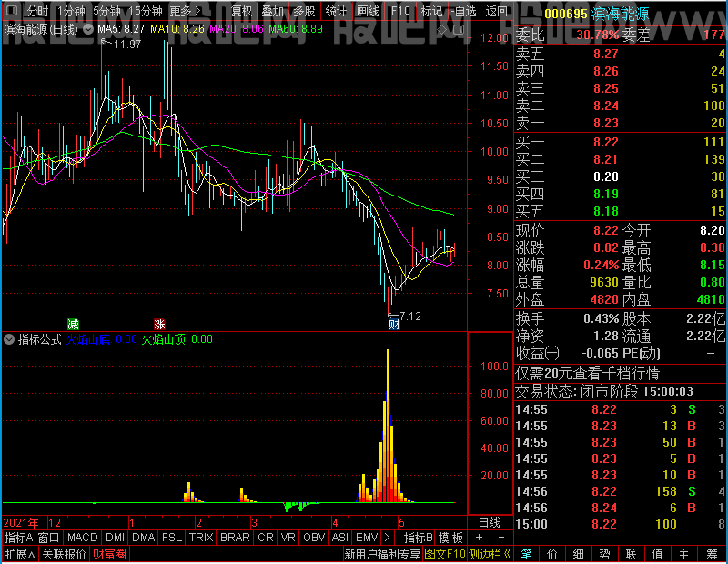728x564 pixels.
Task: Open the 指标公式 indicator dropdown arrow
Action: point(9,339)
